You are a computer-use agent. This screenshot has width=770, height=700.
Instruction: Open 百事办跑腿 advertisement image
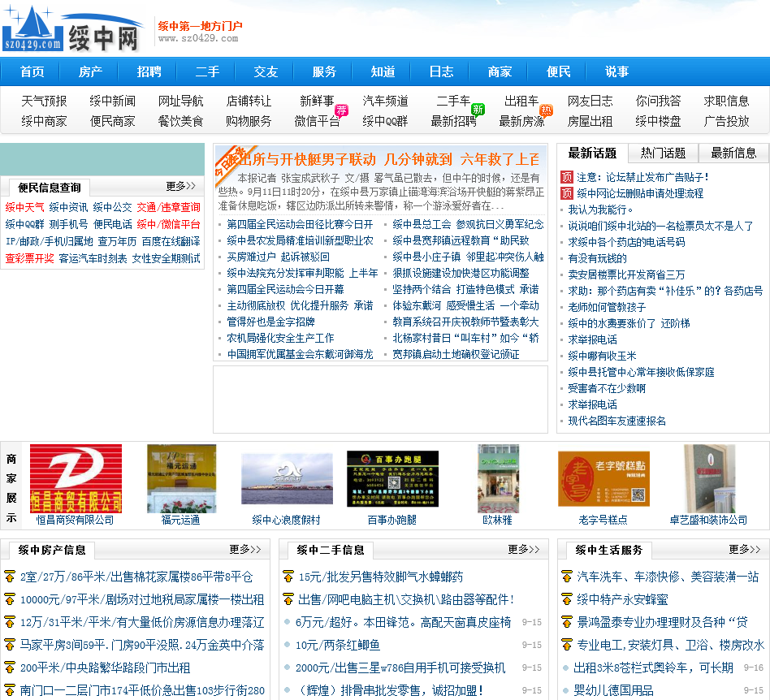[392, 478]
